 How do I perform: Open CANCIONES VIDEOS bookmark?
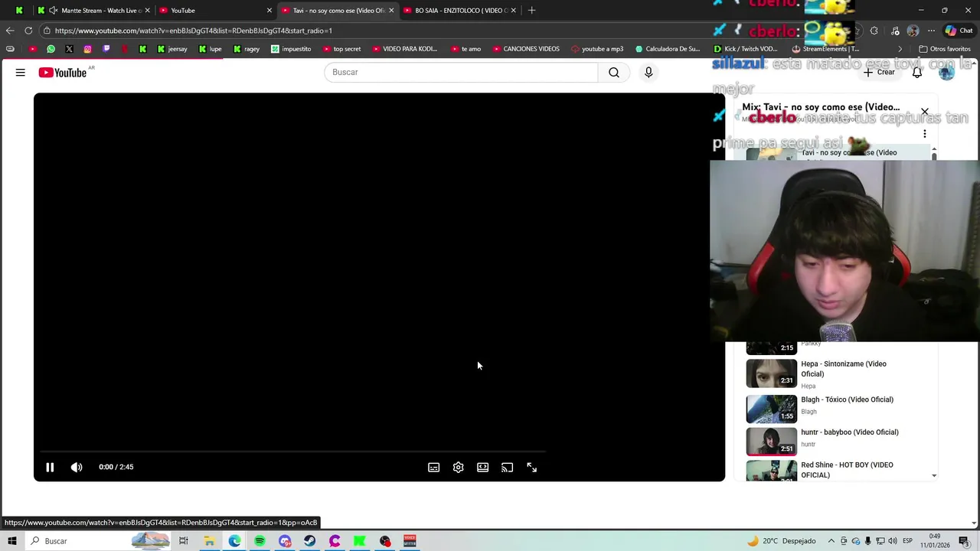(526, 49)
